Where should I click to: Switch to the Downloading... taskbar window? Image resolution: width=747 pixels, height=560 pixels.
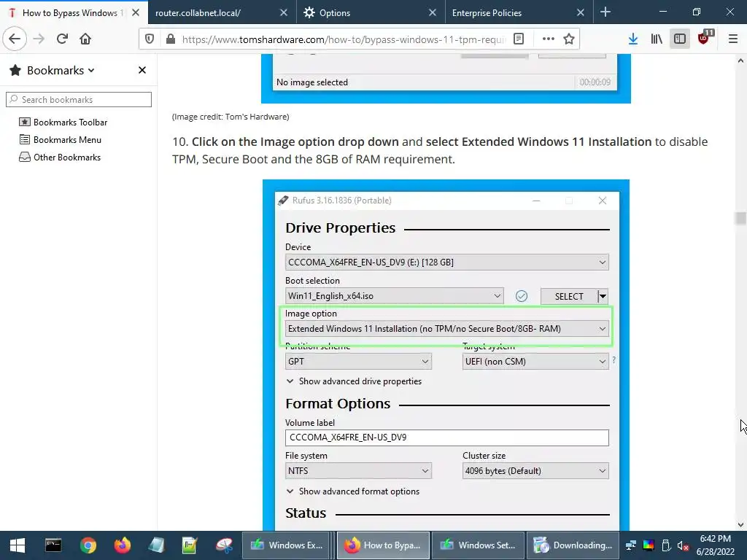(573, 545)
